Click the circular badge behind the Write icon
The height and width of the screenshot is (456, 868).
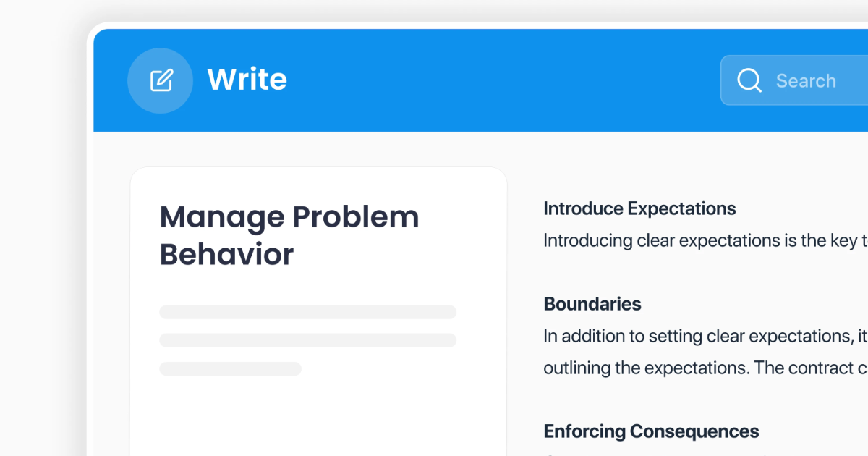click(160, 80)
